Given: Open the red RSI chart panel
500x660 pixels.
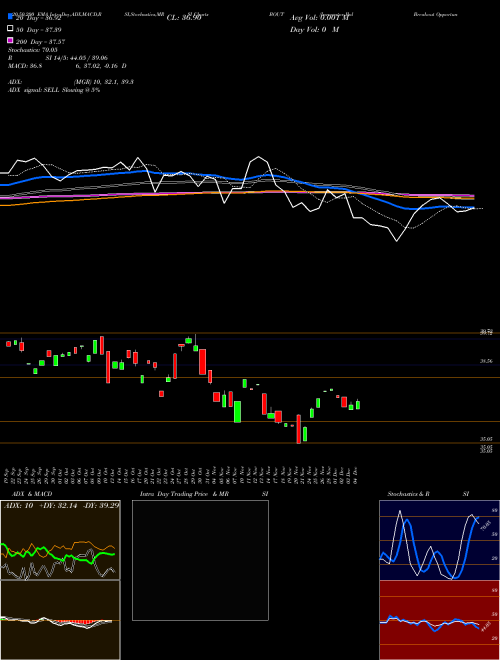Looking at the screenshot, I should click(x=439, y=620).
